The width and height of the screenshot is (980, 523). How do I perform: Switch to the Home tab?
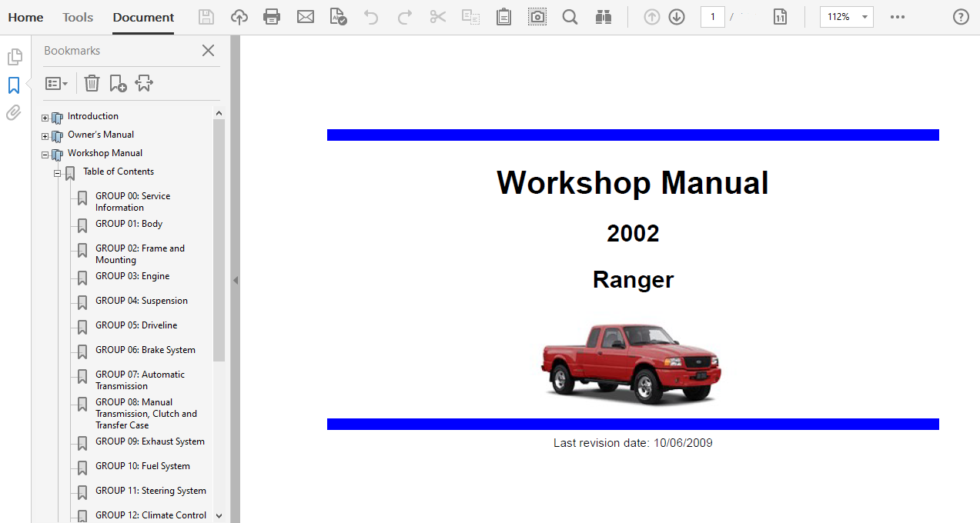[x=25, y=17]
